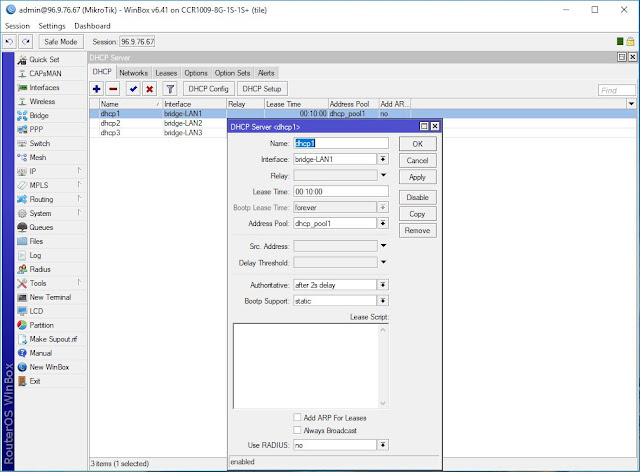Expand Relay field arrow
The height and width of the screenshot is (472, 640).
383,175
